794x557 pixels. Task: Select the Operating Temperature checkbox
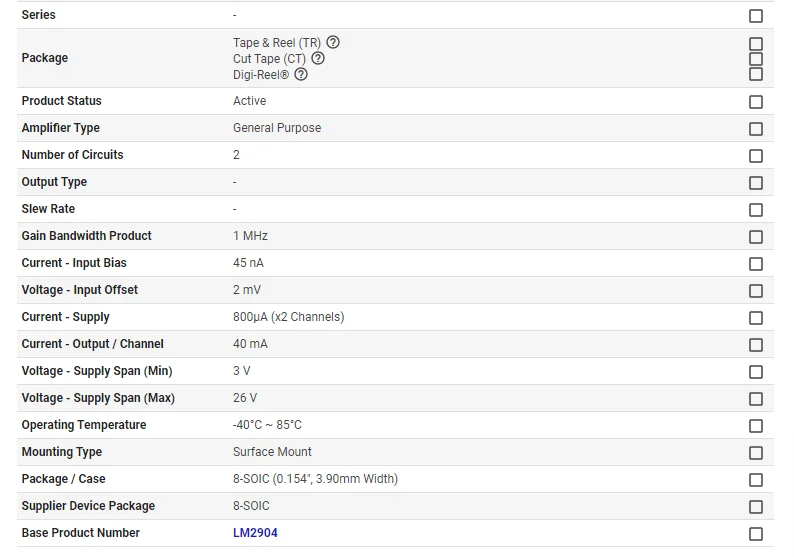(x=756, y=426)
